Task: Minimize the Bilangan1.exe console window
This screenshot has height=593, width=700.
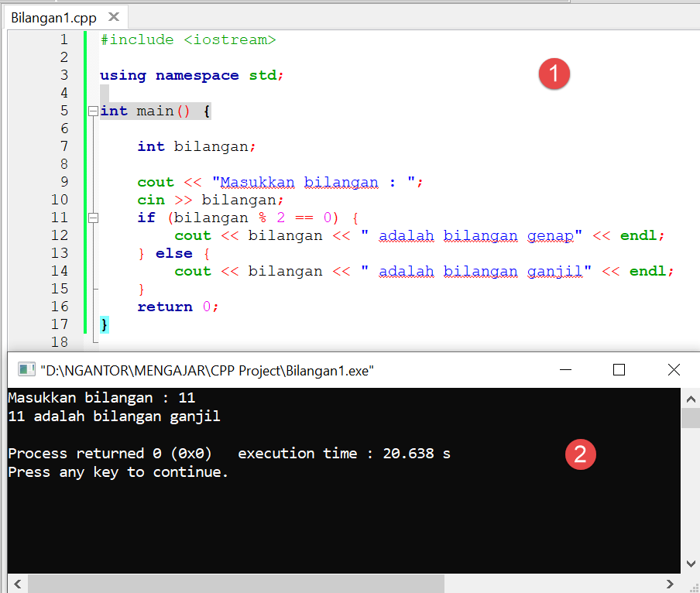Action: point(565,369)
